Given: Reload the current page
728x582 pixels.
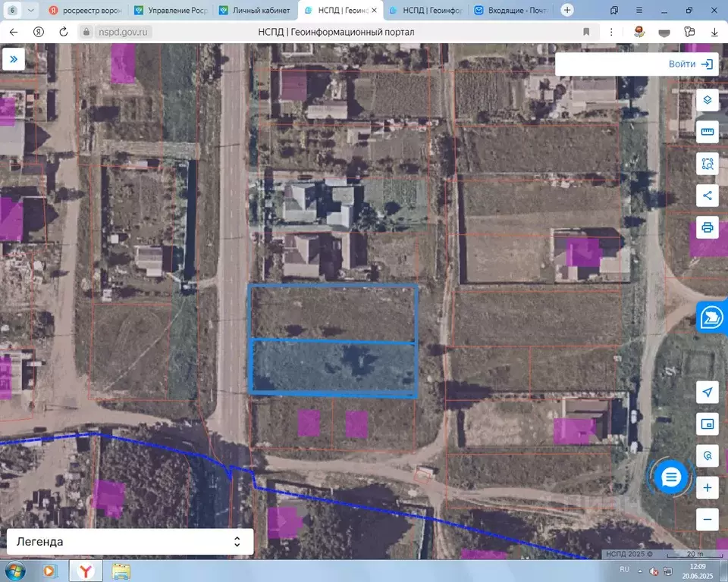Looking at the screenshot, I should coord(64,32).
